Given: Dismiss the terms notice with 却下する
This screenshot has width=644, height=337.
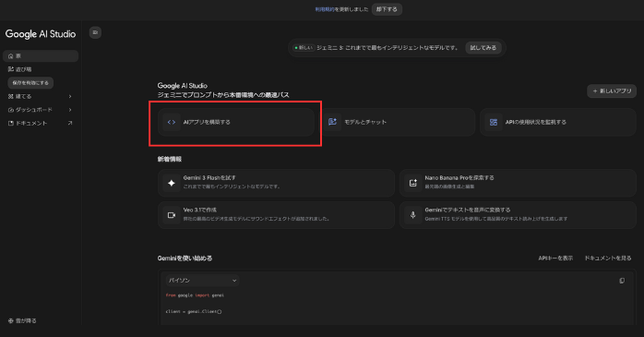Looking at the screenshot, I should 387,9.
